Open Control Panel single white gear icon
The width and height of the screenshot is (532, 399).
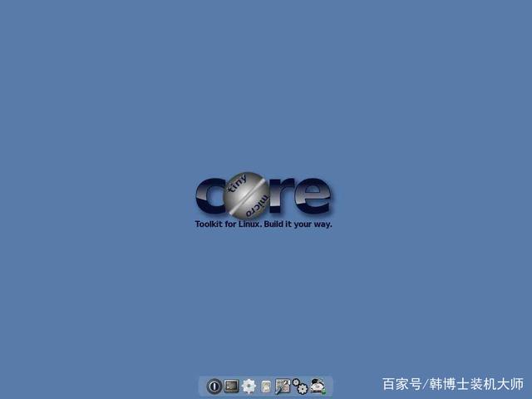[x=249, y=386]
